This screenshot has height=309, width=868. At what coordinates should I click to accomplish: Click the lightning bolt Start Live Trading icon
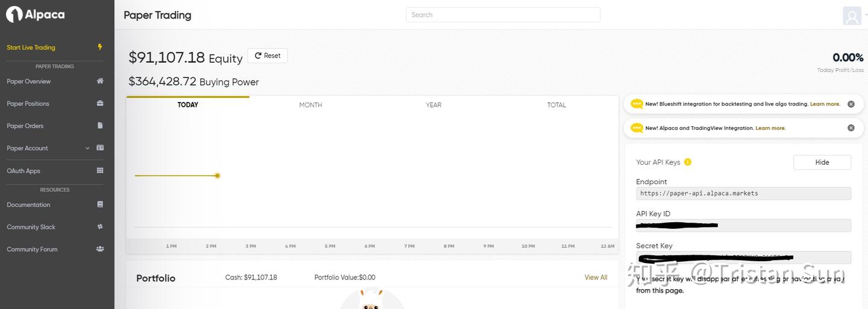[x=100, y=47]
